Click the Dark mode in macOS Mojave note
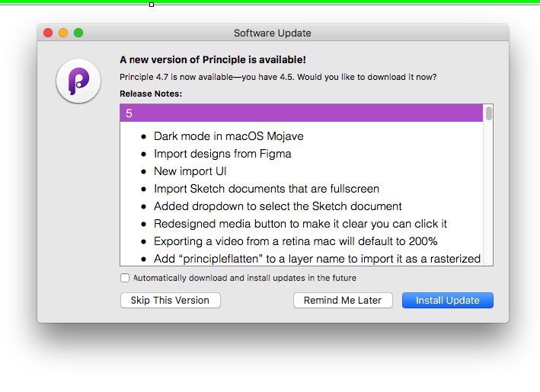Viewport: 540px width, 392px height. pos(228,136)
